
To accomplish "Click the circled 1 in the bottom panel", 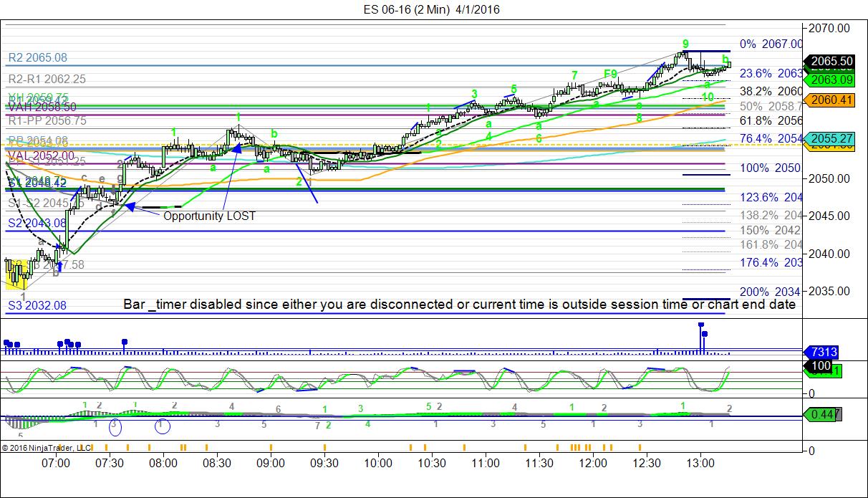I will tap(163, 426).
